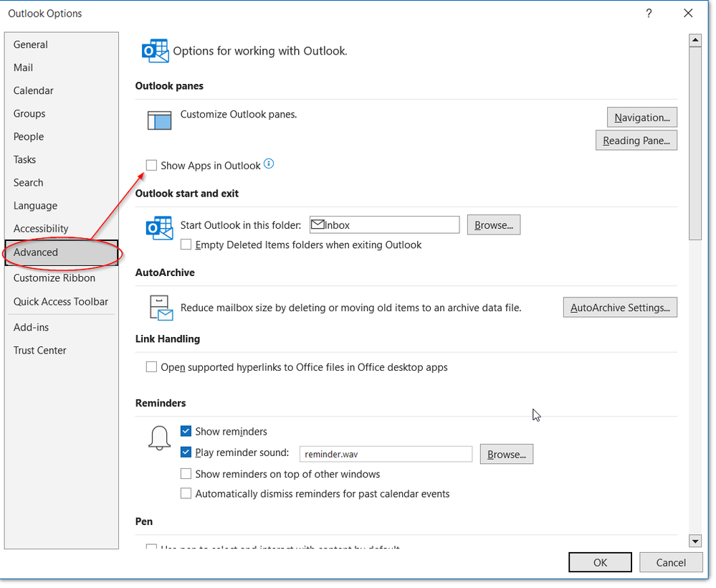Screen dimensions: 716x588
Task: Open Customize Ribbon category
Action: pos(62,278)
